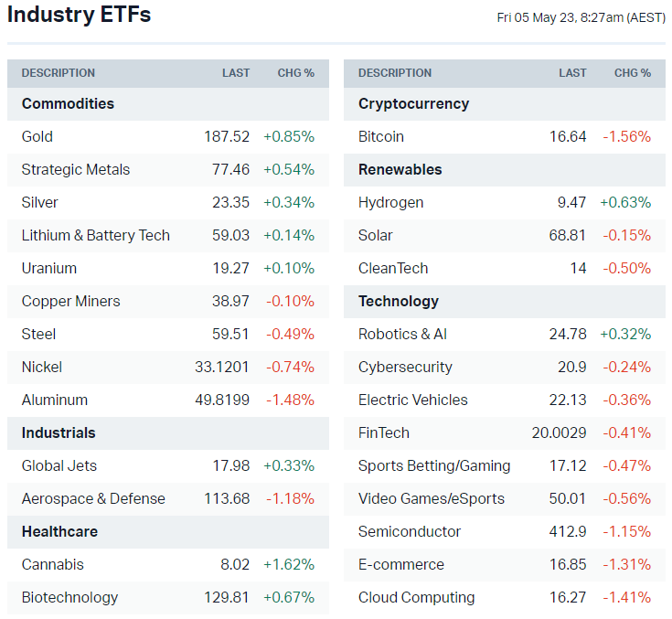Select Lithium & Battery Tech row
Screen dimensions: 672x619
pyautogui.click(x=96, y=235)
